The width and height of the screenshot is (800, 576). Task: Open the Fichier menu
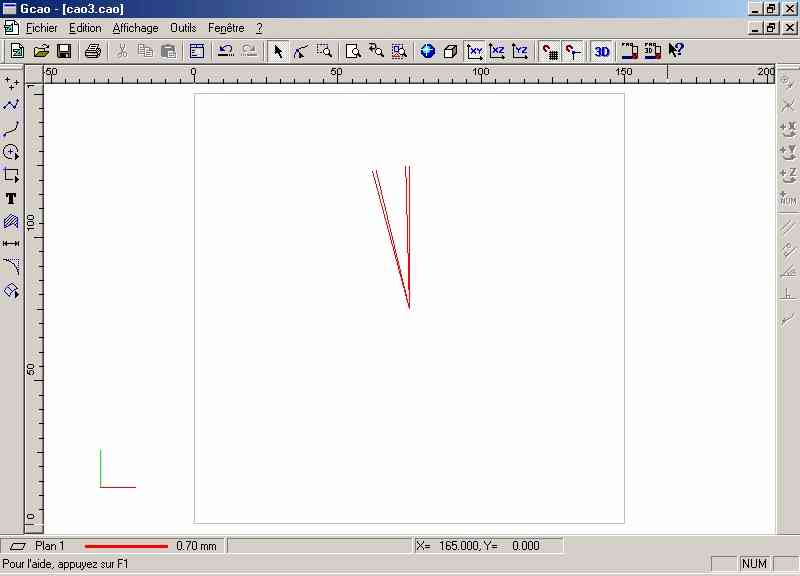(x=41, y=28)
